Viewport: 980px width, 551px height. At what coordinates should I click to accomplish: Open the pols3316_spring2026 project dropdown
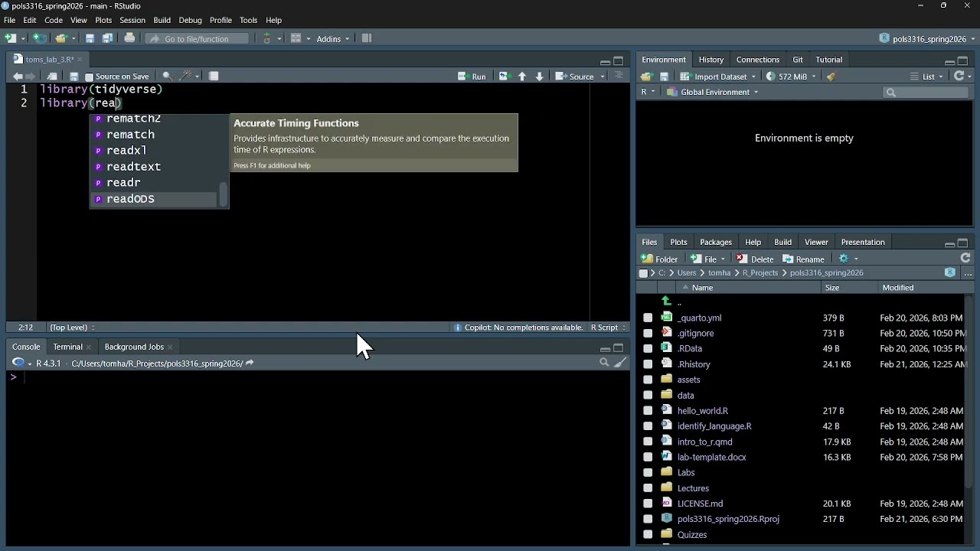pyautogui.click(x=929, y=39)
